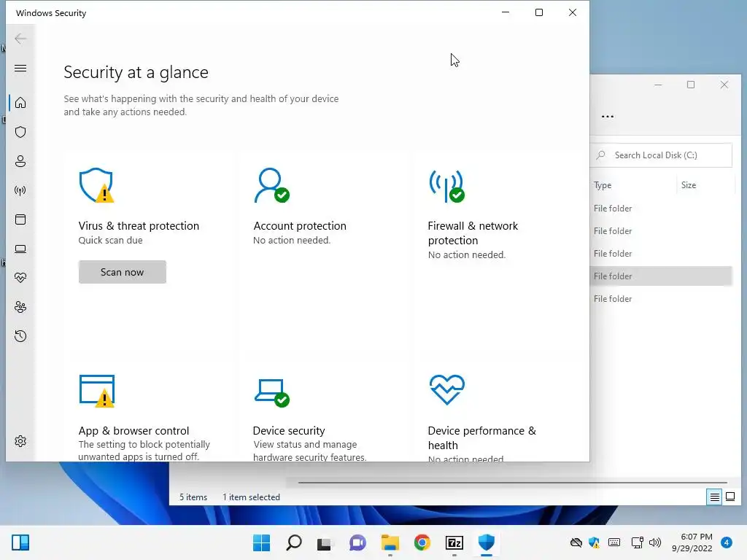The image size is (747, 560).
Task: Select the first File folder row in Explorer
Action: (661, 209)
